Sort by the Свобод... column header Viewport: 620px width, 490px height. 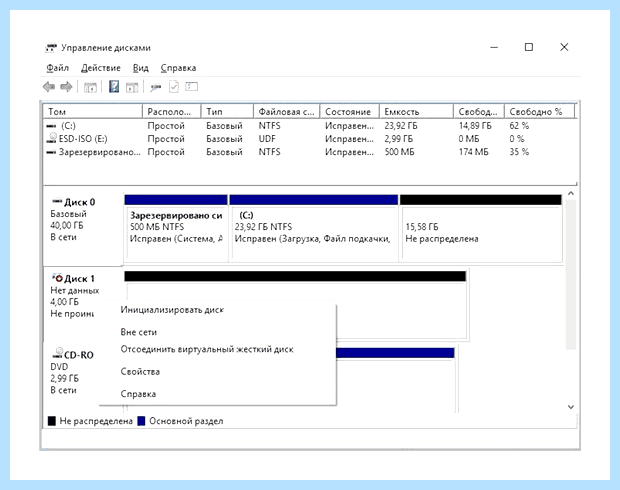(x=479, y=112)
